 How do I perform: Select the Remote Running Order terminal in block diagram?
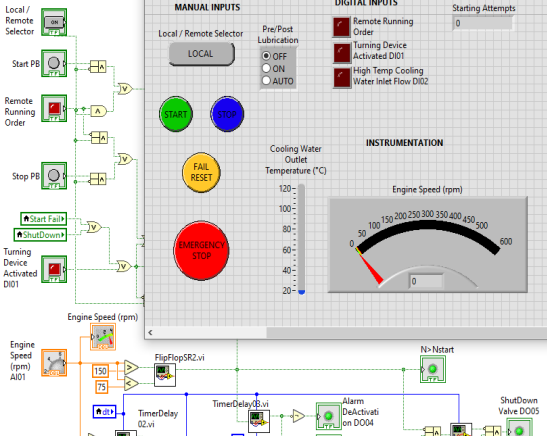54,108
